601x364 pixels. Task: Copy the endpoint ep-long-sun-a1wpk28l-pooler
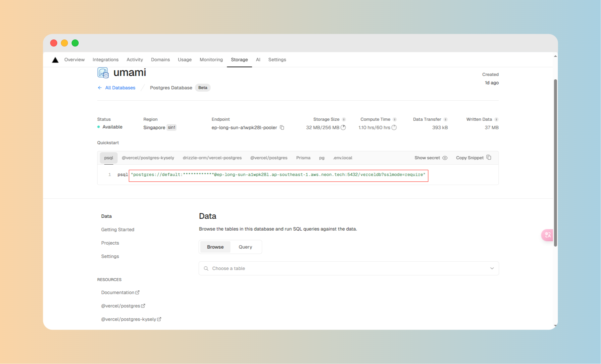click(x=282, y=127)
